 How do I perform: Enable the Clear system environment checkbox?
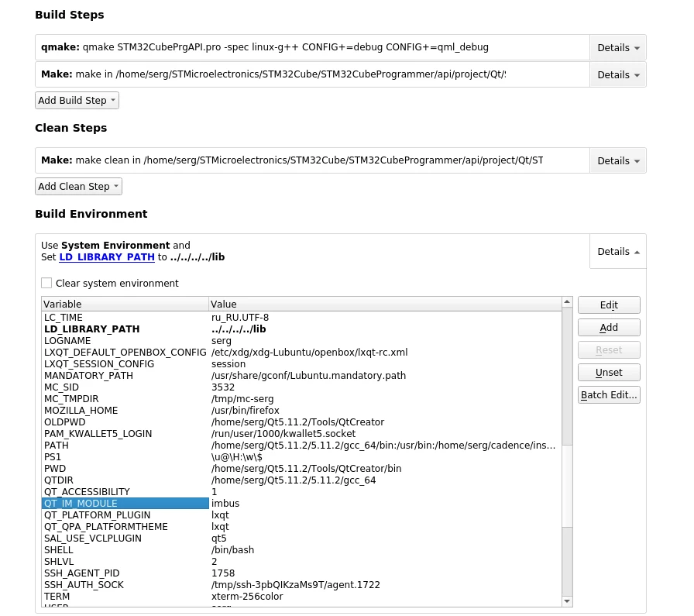pos(46,283)
